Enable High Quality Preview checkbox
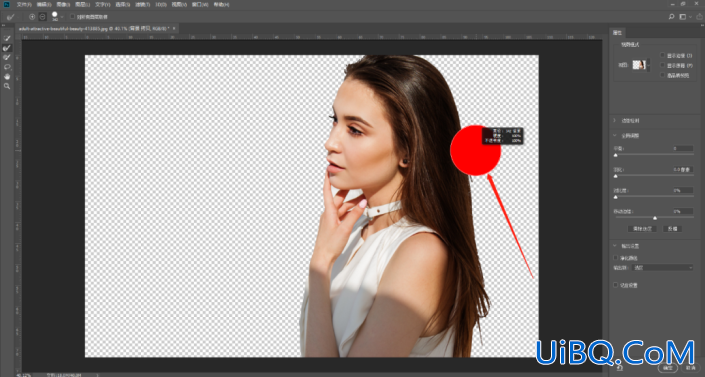 (x=662, y=75)
